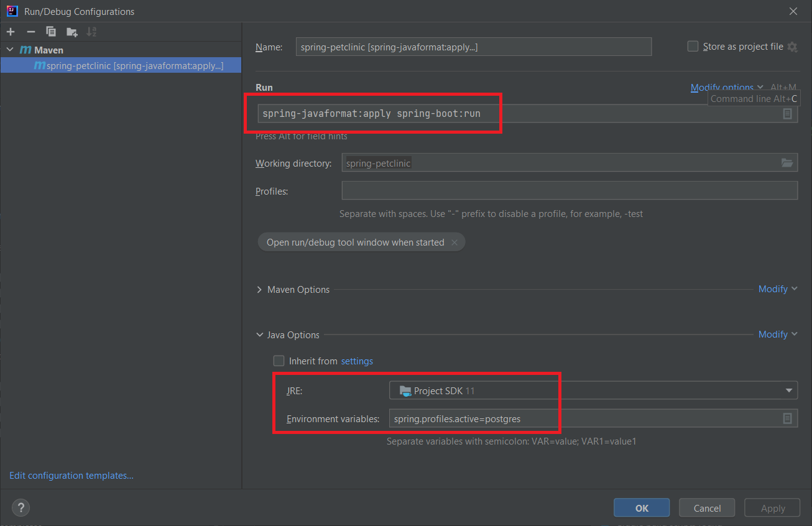The width and height of the screenshot is (812, 526).
Task: Remove the 'Open run/debug tool window' chip
Action: click(454, 242)
